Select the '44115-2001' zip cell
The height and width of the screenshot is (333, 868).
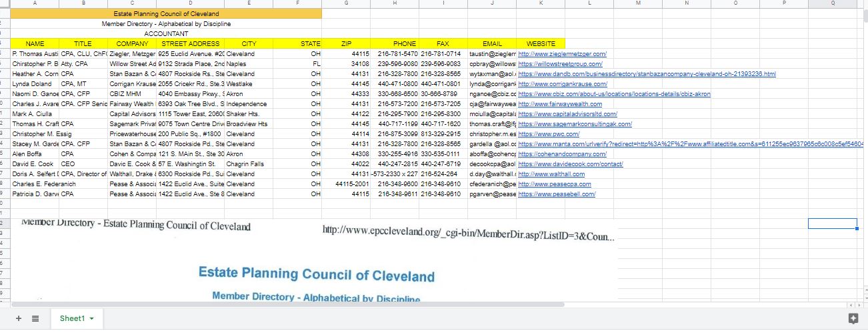point(346,184)
